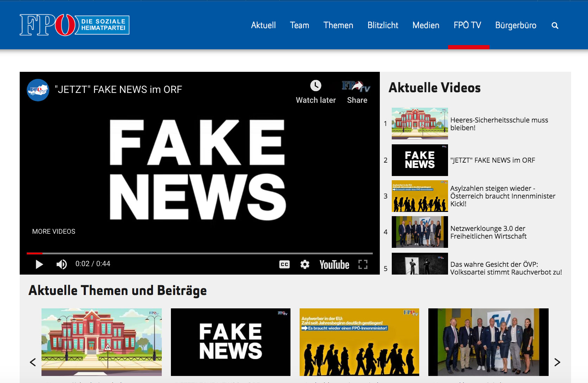The image size is (588, 383).
Task: Open the school building card in Aktuelle Themen carousel
Action: [x=102, y=342]
